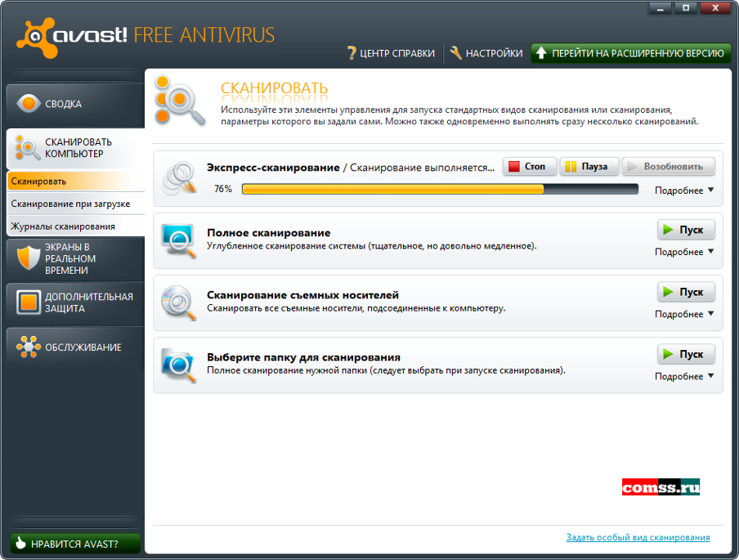Expand Подробнее for Экспресс-сканирование
Image resolution: width=739 pixels, height=560 pixels.
pos(684,190)
